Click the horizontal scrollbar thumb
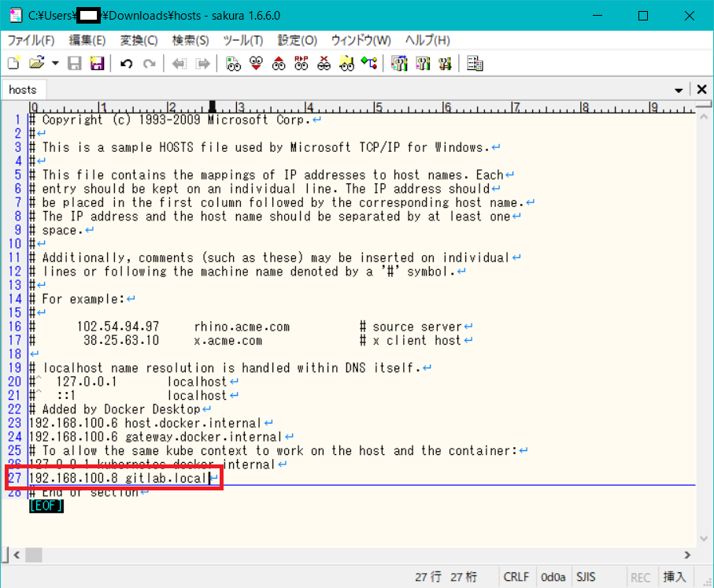714x588 pixels. click(34, 555)
